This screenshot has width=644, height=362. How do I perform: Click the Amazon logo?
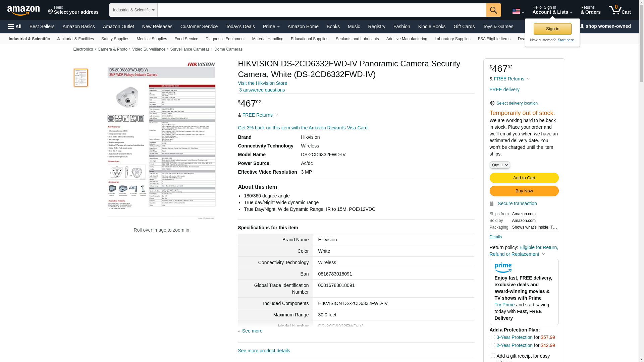23,10
